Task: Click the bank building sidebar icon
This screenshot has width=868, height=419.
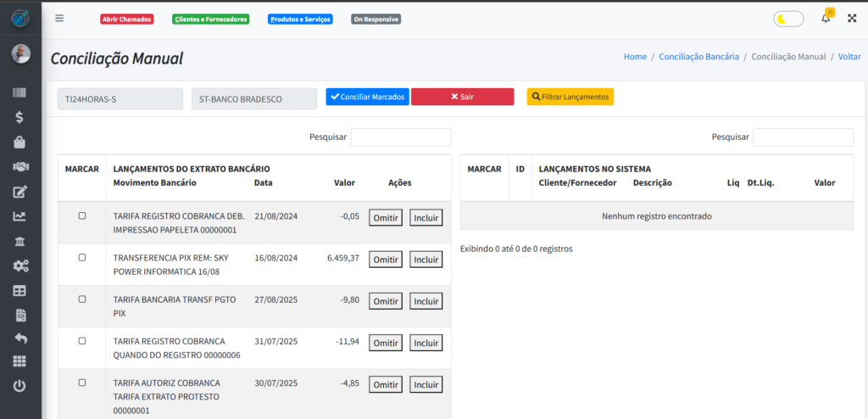Action: pyautogui.click(x=20, y=241)
